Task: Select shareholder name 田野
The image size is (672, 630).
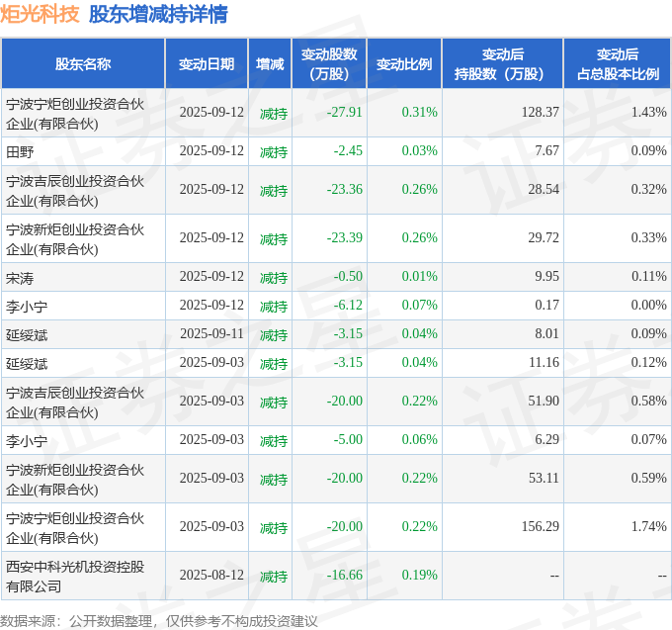Action: coord(20,152)
